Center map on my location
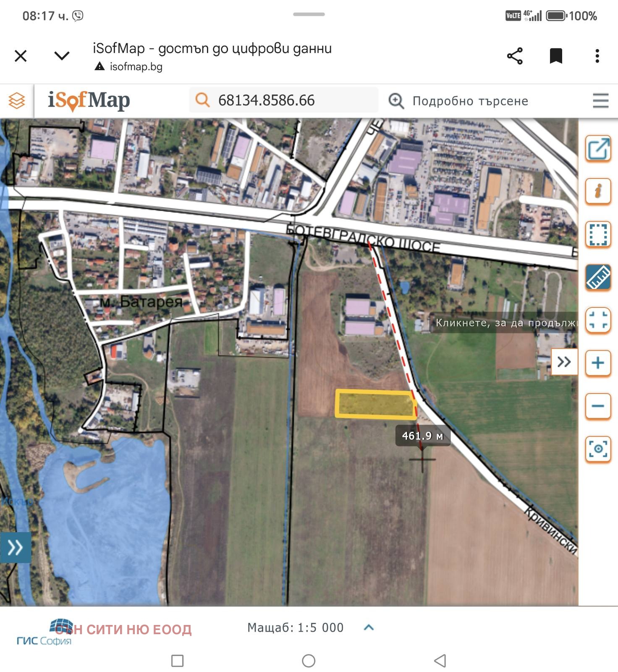Image resolution: width=618 pixels, height=672 pixels. tap(598, 449)
